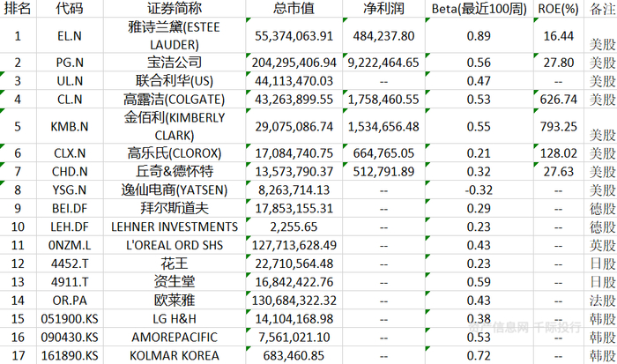617x364 pixels.
Task: Select market value 130,684,322.32
Action: point(294,301)
